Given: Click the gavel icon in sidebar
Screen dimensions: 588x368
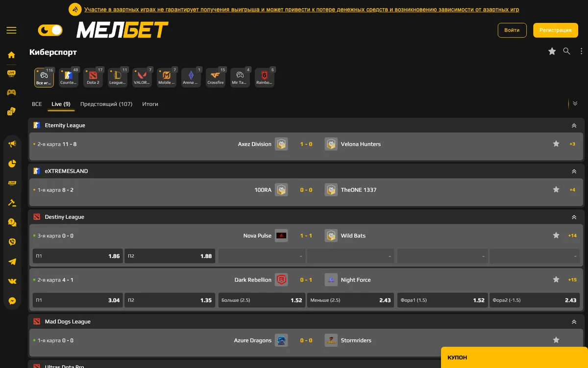Looking at the screenshot, I should [x=12, y=203].
